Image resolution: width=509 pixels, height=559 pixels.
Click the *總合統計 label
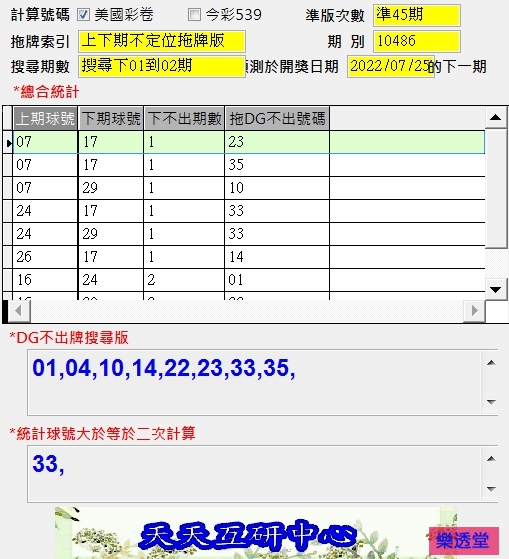tap(46, 92)
